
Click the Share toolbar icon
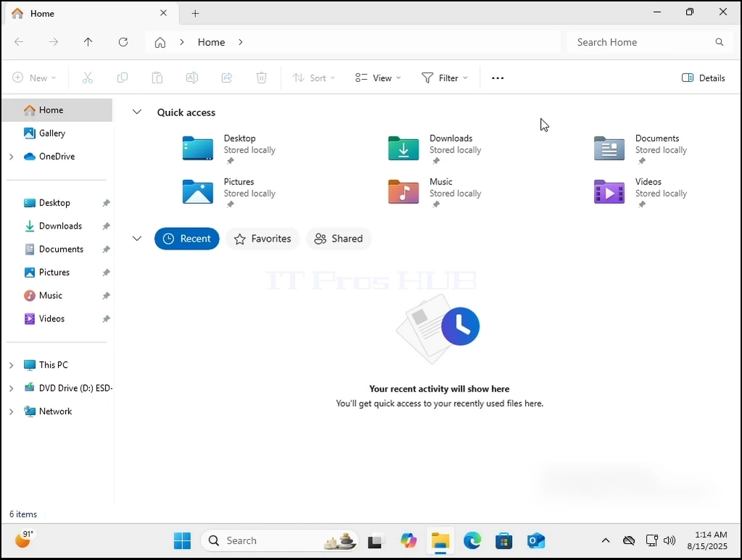pyautogui.click(x=227, y=78)
